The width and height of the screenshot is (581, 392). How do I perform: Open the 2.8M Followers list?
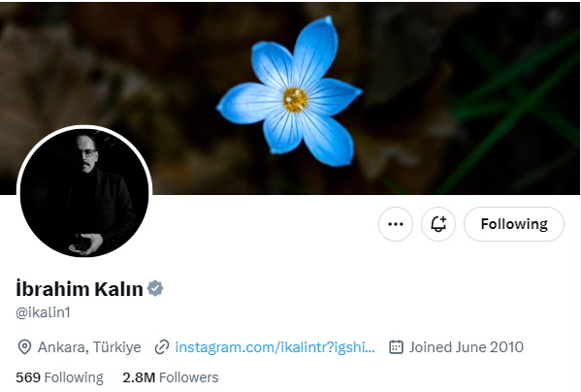point(171,377)
